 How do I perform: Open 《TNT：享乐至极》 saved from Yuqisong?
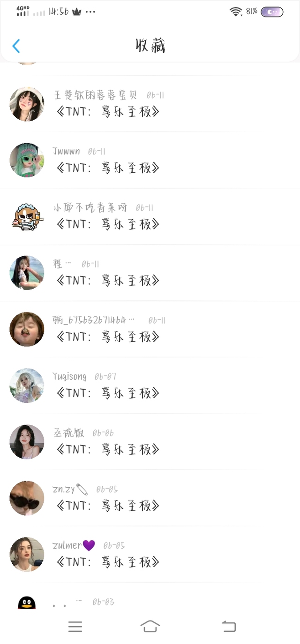click(x=108, y=393)
